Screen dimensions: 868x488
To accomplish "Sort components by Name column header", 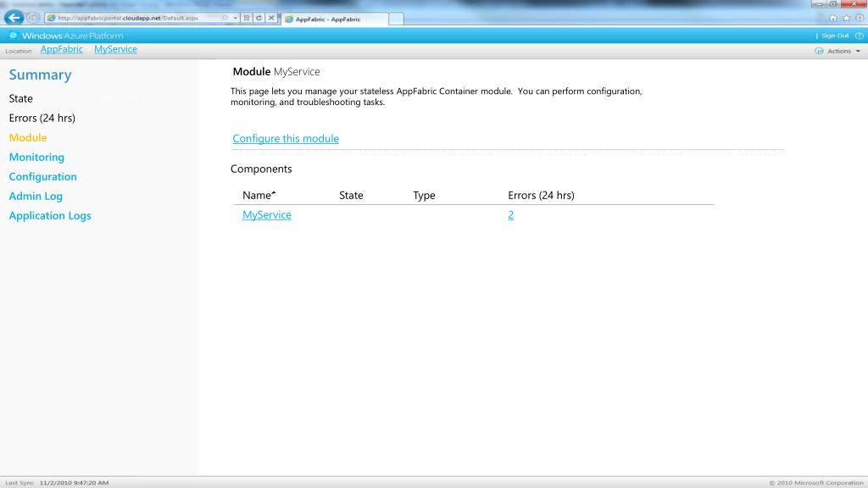I will tap(259, 196).
